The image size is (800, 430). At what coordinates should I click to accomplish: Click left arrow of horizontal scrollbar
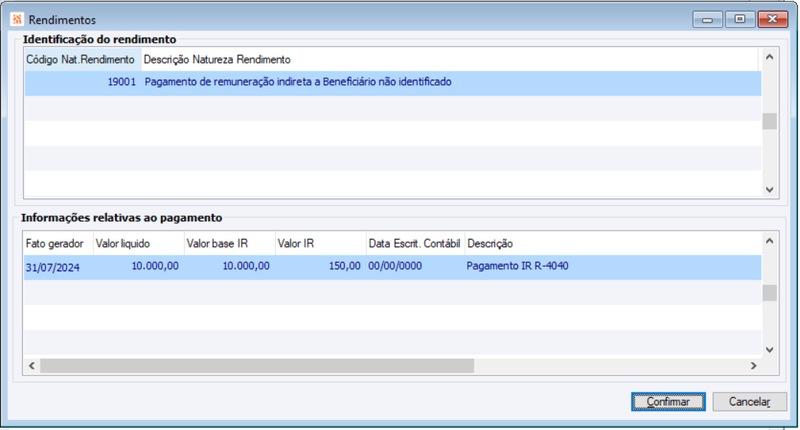[32, 366]
